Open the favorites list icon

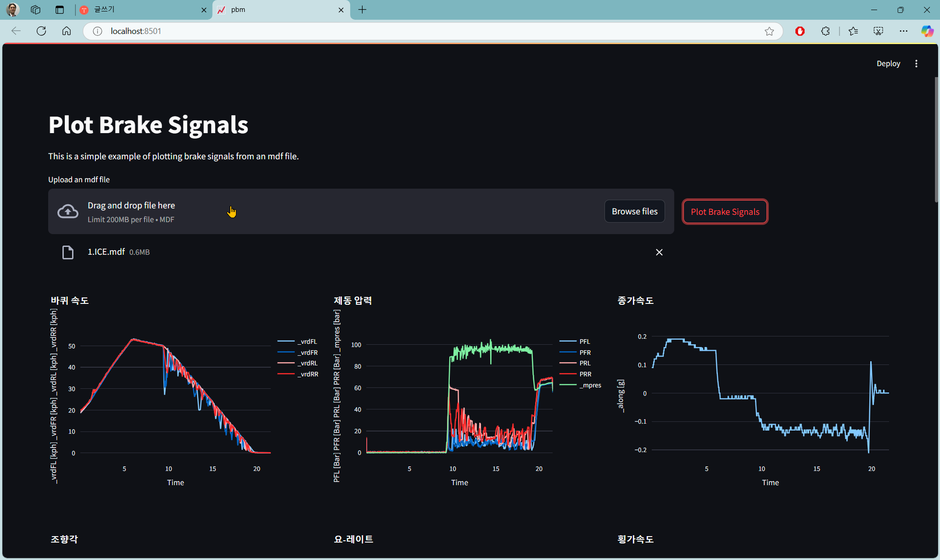coord(853,31)
